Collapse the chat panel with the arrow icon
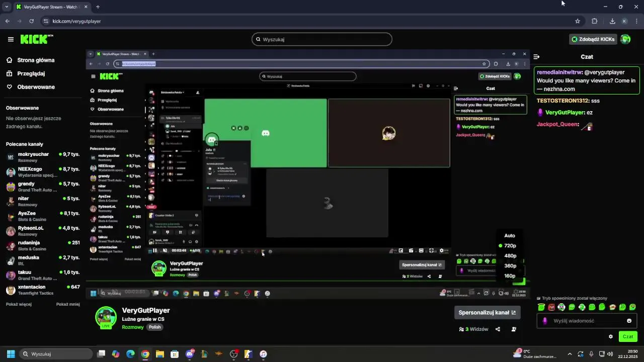Screen dimensions: 644x362 coord(536,57)
